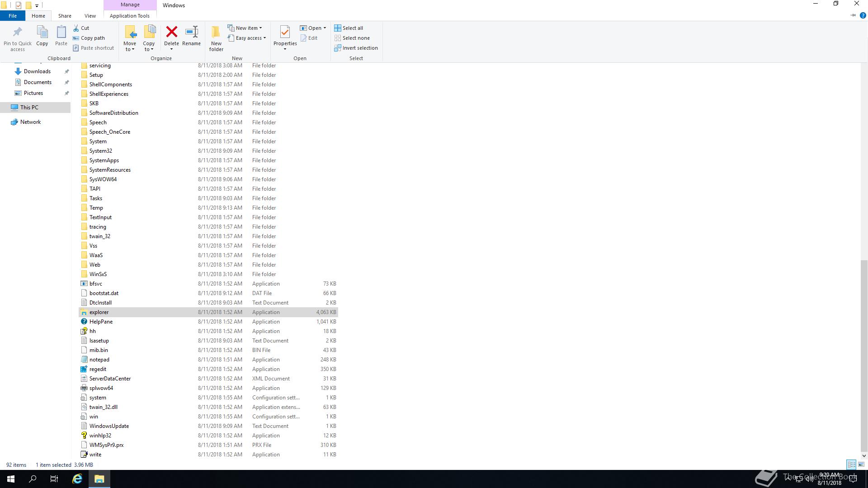Select the HelpPane application icon
868x488 pixels.
pyautogui.click(x=84, y=322)
